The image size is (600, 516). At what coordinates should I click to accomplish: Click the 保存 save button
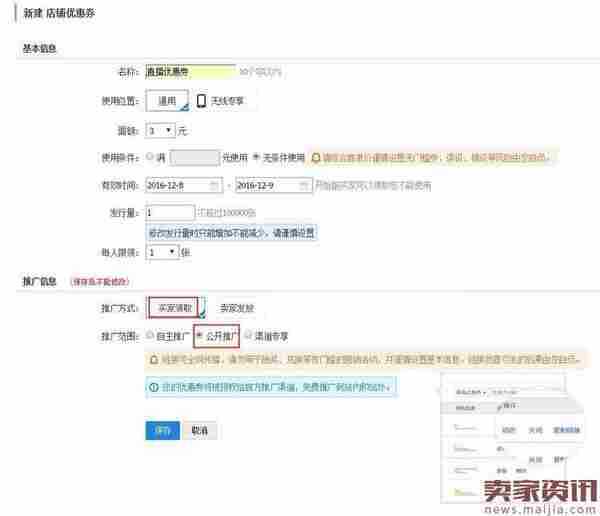[163, 430]
